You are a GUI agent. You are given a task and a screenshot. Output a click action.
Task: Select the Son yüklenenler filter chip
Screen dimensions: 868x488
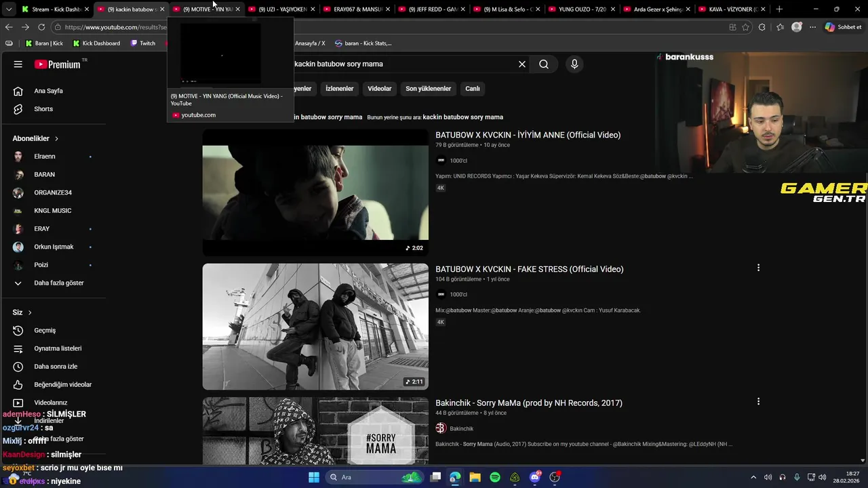[x=428, y=89]
